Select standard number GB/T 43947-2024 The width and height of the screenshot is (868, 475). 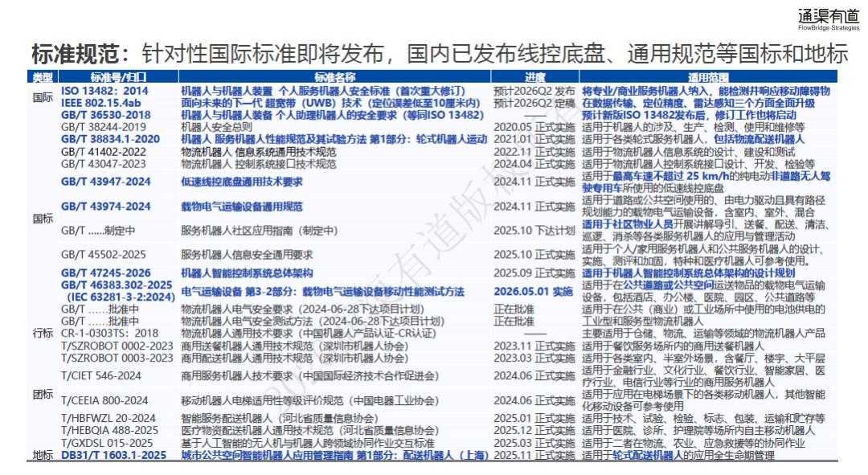click(106, 182)
